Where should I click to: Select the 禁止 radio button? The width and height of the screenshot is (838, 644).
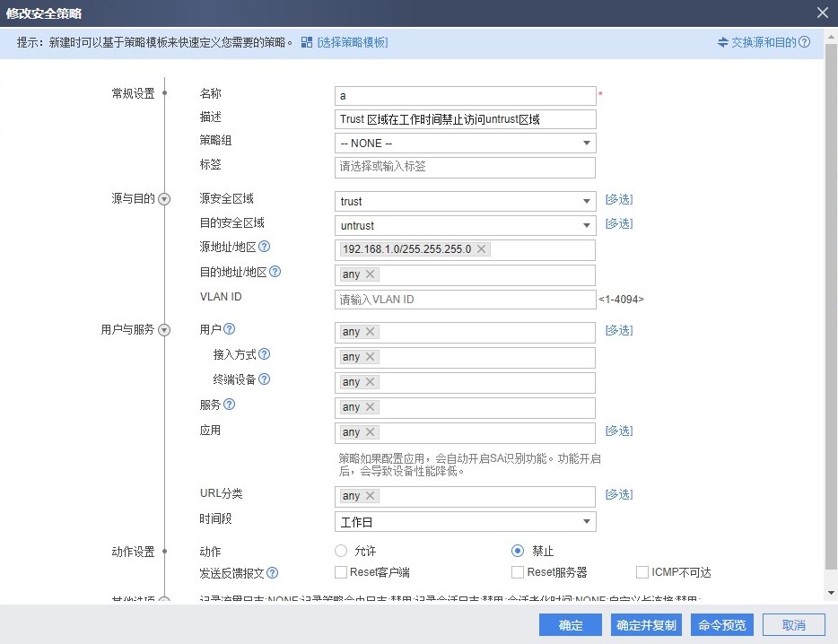[x=518, y=551]
